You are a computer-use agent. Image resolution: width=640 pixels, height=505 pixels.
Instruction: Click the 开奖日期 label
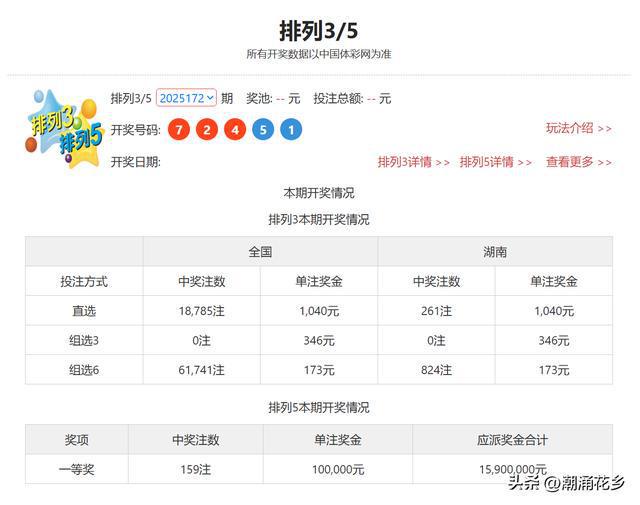[136, 162]
